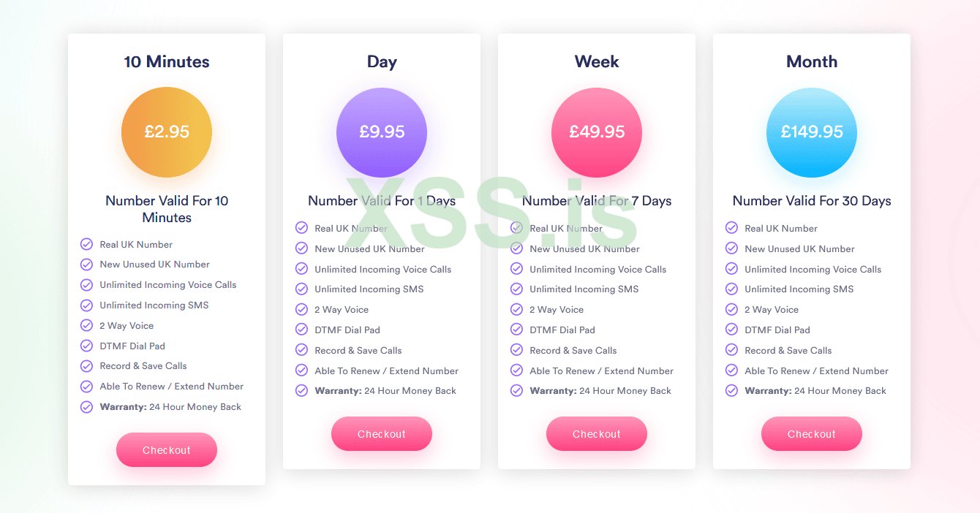Click the pink £49.95 price circle
Viewport: 980px width, 513px height.
597,132
